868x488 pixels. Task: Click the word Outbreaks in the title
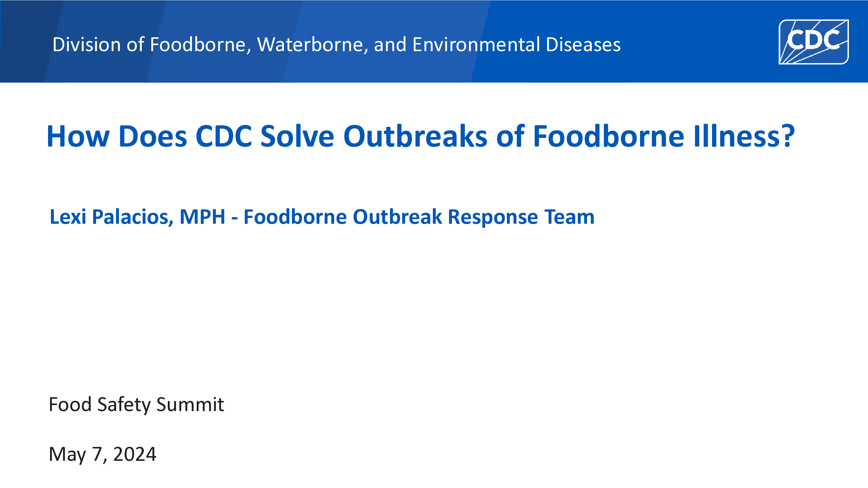coord(415,136)
